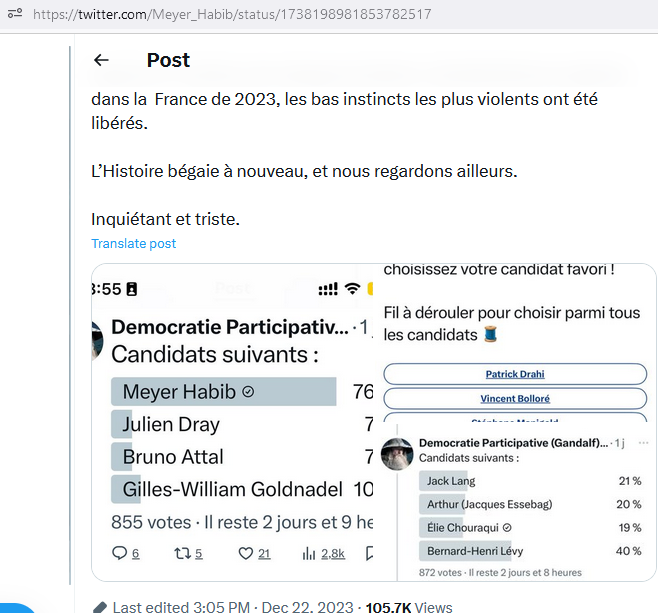Image resolution: width=658 pixels, height=613 pixels.
Task: Click verified badge next to Meyer Habib
Action: pos(248,392)
